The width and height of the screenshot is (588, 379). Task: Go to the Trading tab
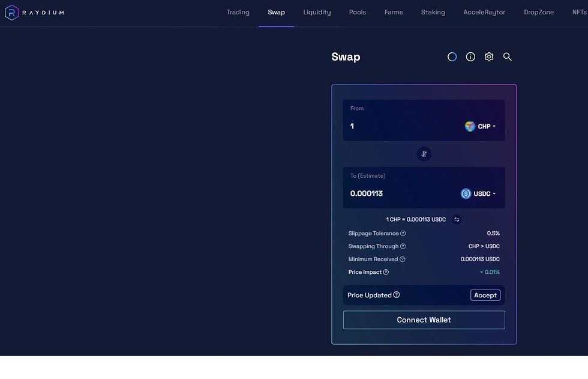[x=238, y=13]
